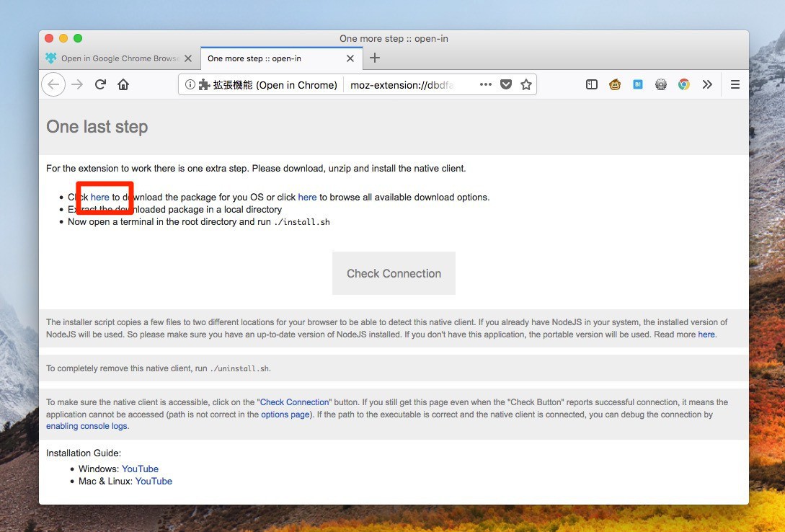This screenshot has width=785, height=532.
Task: Open the options page link
Action: [x=285, y=414]
